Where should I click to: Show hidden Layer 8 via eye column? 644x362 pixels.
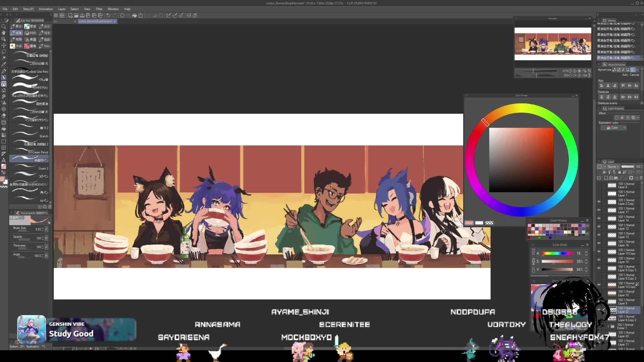tap(599, 185)
